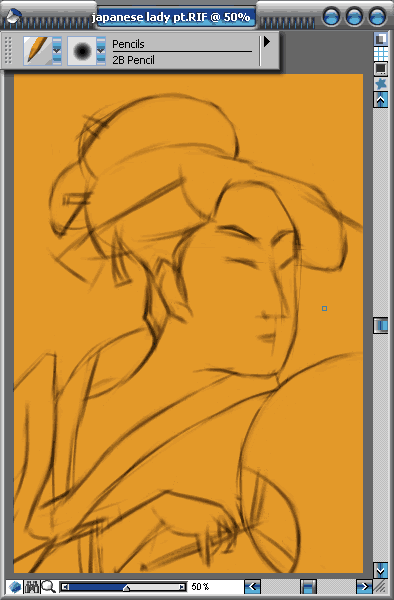The height and width of the screenshot is (600, 394).
Task: Click the monitor output preview icon
Action: [x=381, y=69]
